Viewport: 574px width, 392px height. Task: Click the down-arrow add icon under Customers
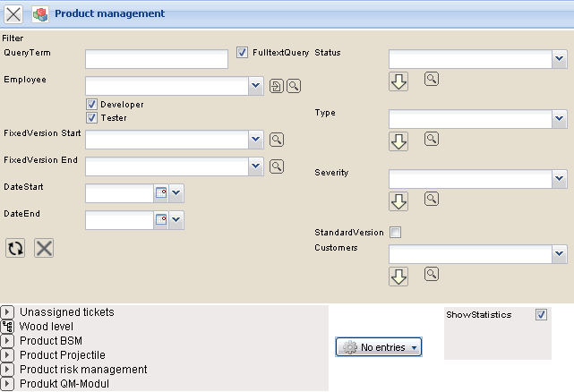pyautogui.click(x=398, y=277)
